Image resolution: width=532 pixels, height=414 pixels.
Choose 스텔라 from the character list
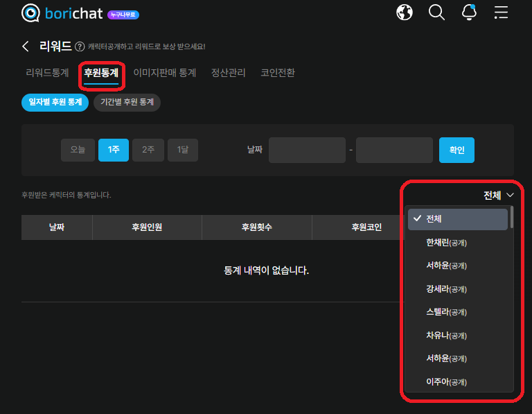(x=446, y=312)
